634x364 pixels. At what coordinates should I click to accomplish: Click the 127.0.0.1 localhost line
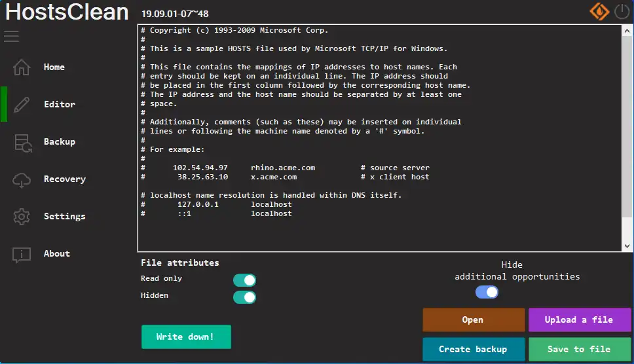(216, 204)
